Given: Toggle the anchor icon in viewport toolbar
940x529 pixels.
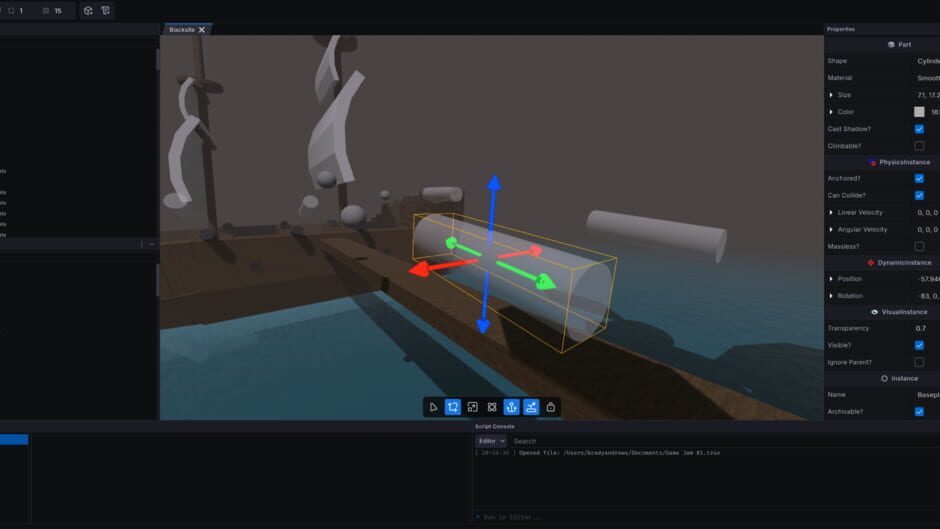Looking at the screenshot, I should pyautogui.click(x=511, y=407).
